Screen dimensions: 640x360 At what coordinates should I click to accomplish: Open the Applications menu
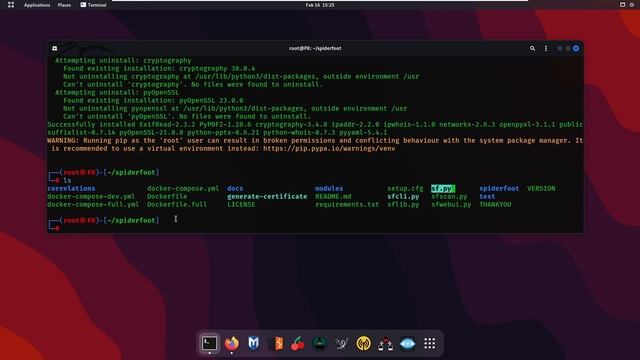point(37,5)
